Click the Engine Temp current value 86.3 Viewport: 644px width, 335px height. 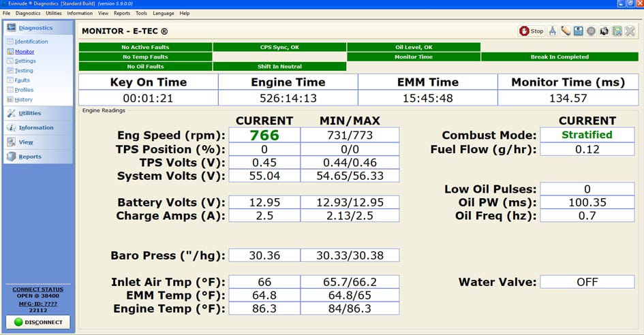(x=264, y=308)
